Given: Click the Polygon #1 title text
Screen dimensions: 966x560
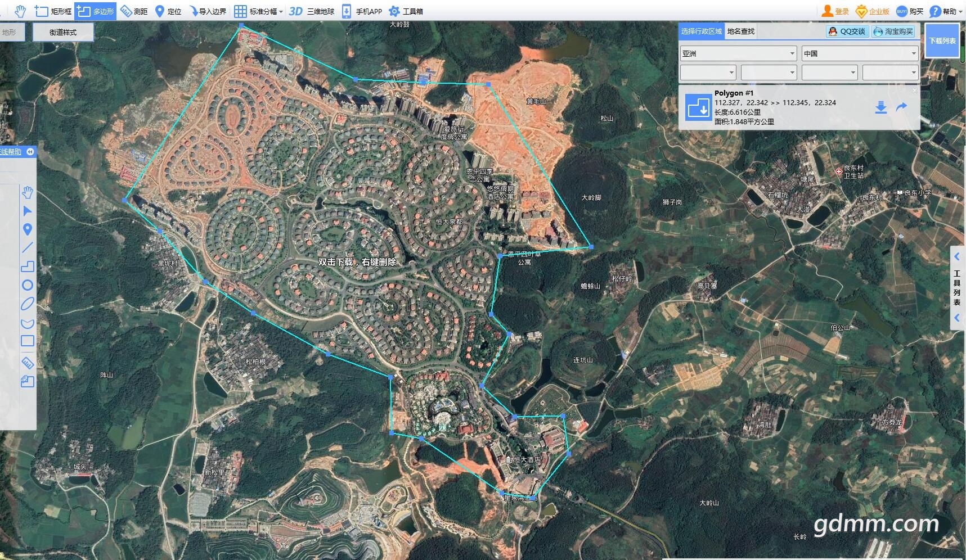Looking at the screenshot, I should tap(734, 93).
